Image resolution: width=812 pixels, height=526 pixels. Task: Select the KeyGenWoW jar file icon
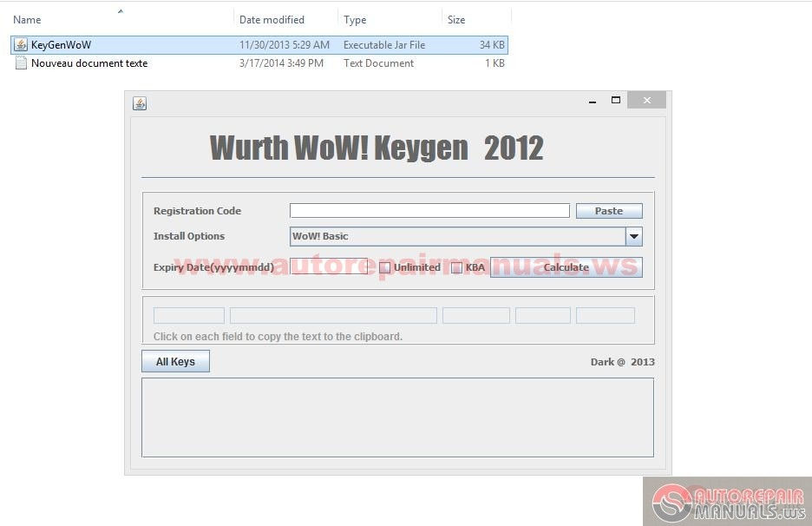[21, 44]
